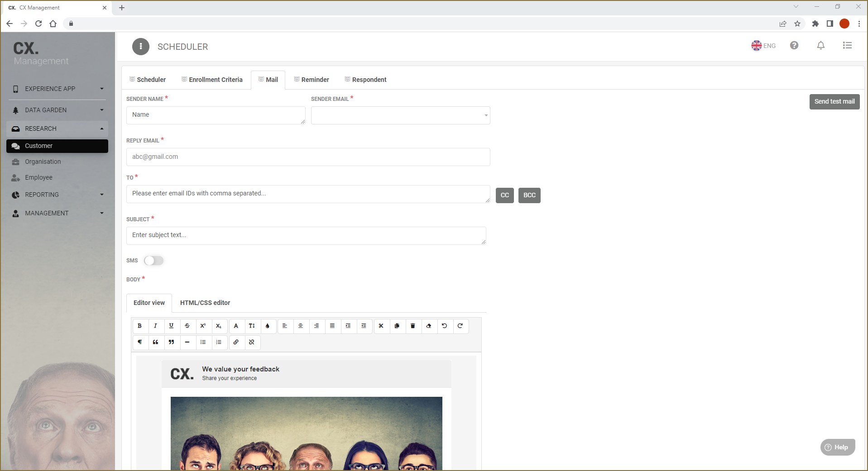Image resolution: width=868 pixels, height=471 pixels.
Task: Copy selected content in the editor
Action: tap(397, 326)
